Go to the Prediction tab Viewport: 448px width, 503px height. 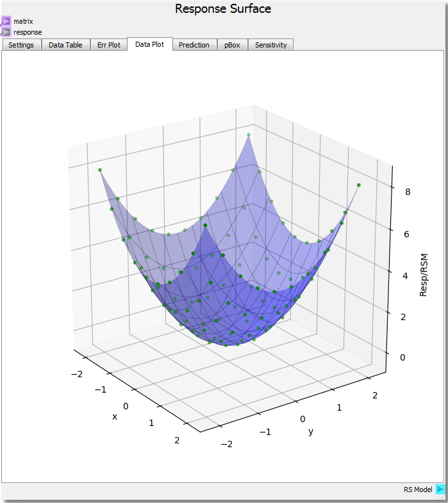194,45
